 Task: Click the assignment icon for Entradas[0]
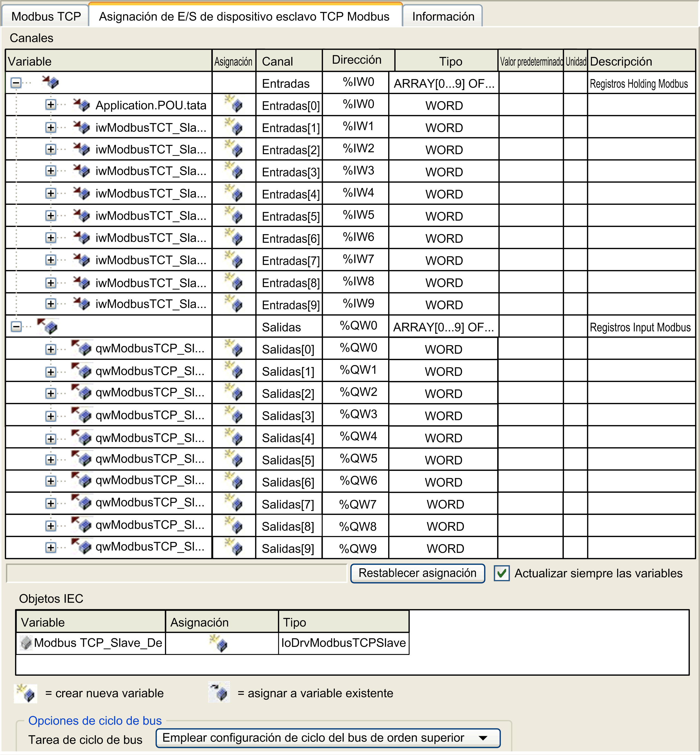click(x=233, y=104)
